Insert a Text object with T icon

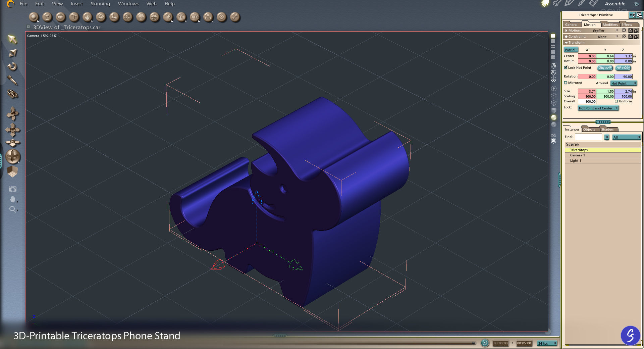[74, 17]
